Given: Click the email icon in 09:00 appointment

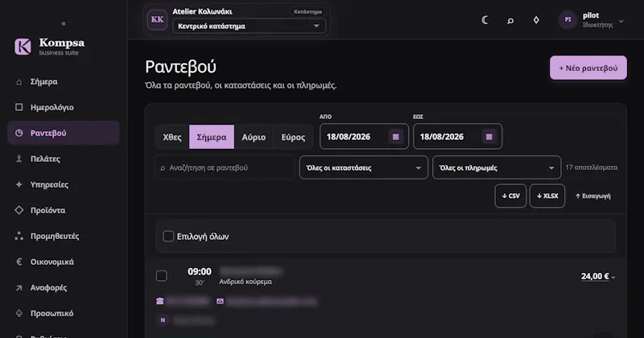Looking at the screenshot, I should click(x=220, y=302).
